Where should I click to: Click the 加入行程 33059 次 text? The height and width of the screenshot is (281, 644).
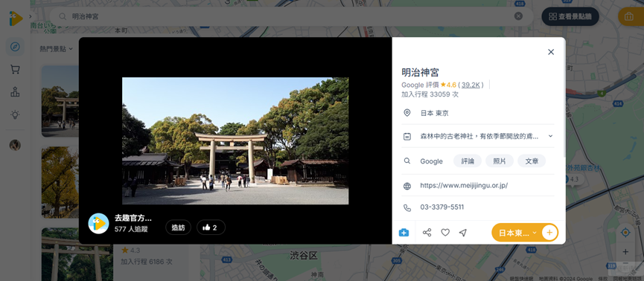pos(430,94)
